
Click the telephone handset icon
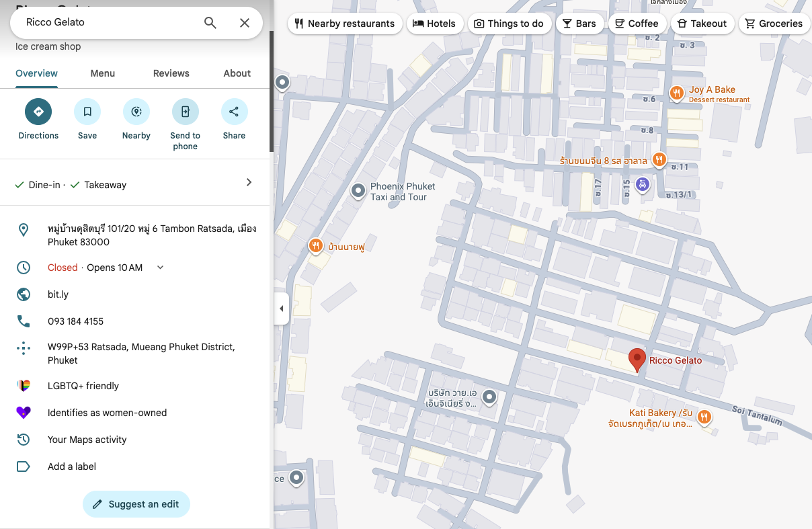pyautogui.click(x=24, y=321)
